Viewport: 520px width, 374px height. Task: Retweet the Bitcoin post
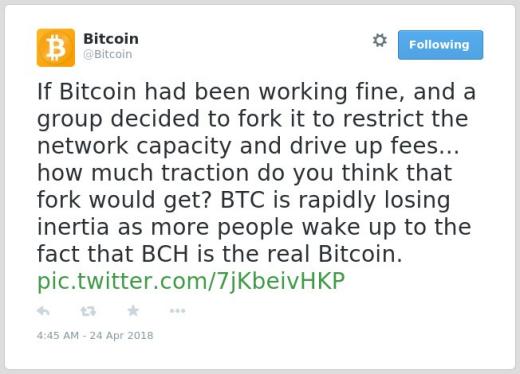coord(88,311)
